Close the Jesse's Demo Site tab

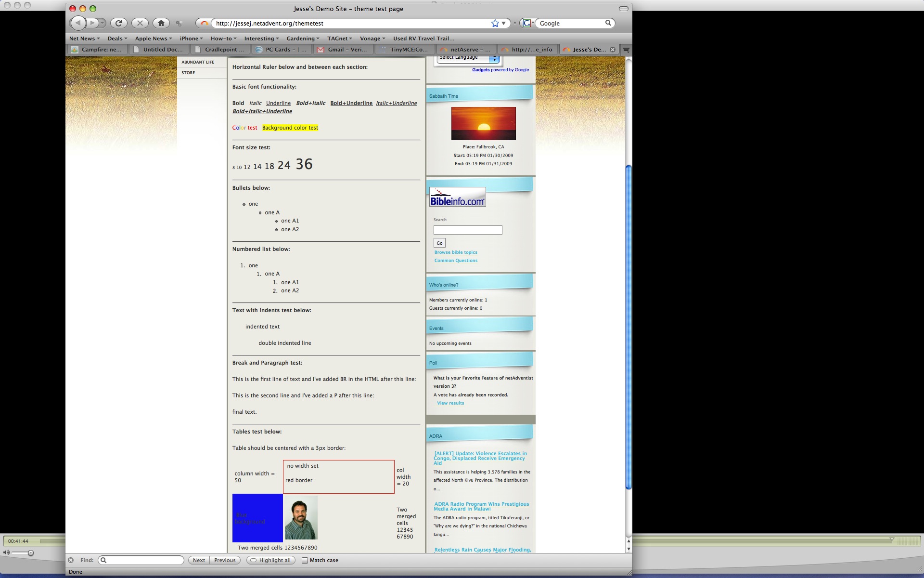tap(612, 50)
